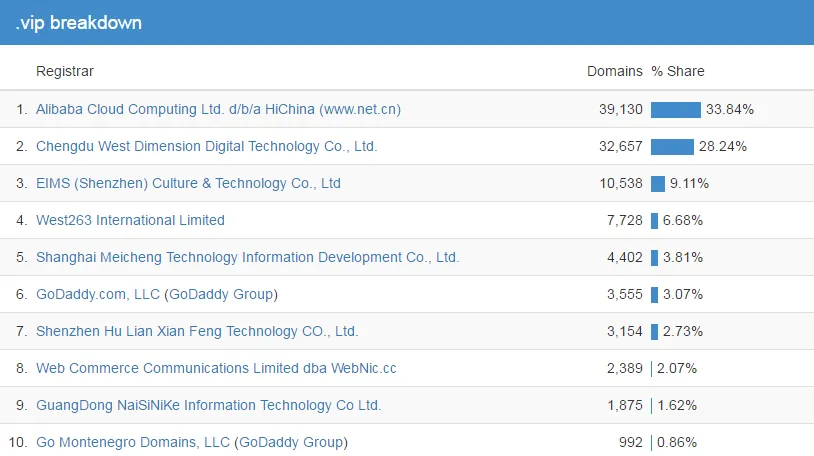Viewport: 814px width, 456px height.
Task: Click the 3.81% share text
Action: [x=683, y=257]
